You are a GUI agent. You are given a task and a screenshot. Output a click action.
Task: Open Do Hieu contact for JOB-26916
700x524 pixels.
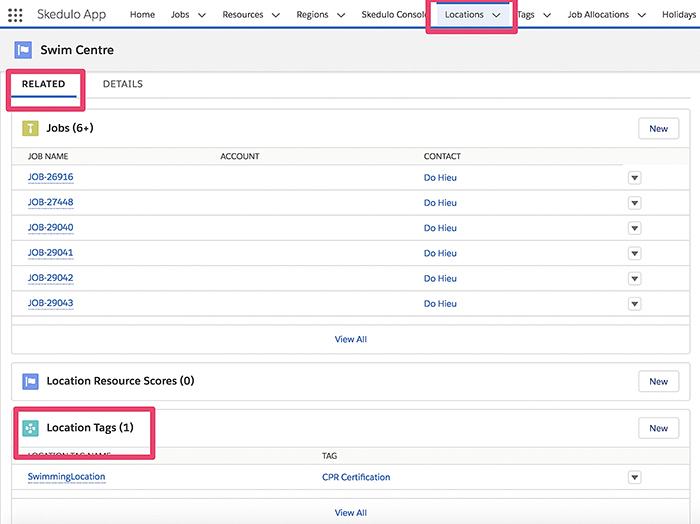click(440, 178)
